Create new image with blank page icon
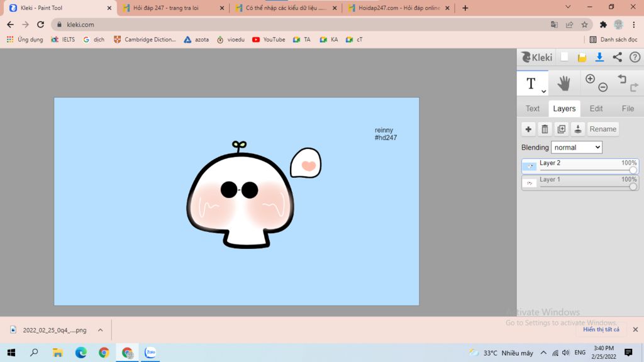This screenshot has height=362, width=644. [x=565, y=57]
